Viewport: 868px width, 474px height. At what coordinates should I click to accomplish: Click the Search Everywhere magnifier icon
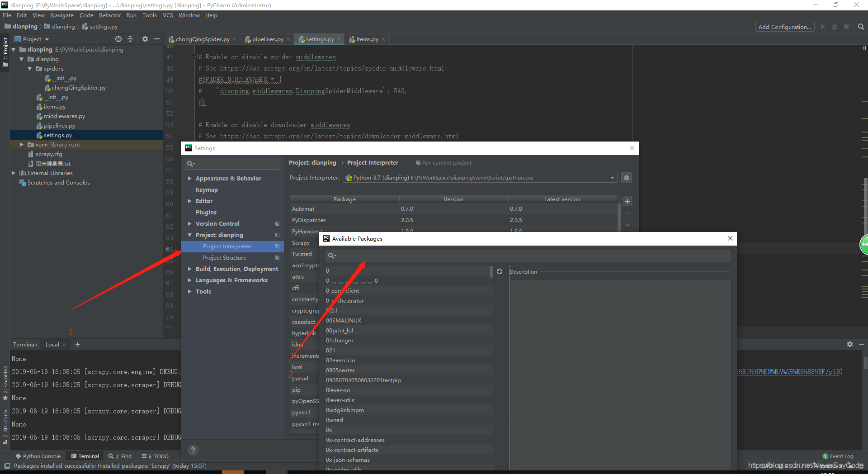point(861,27)
